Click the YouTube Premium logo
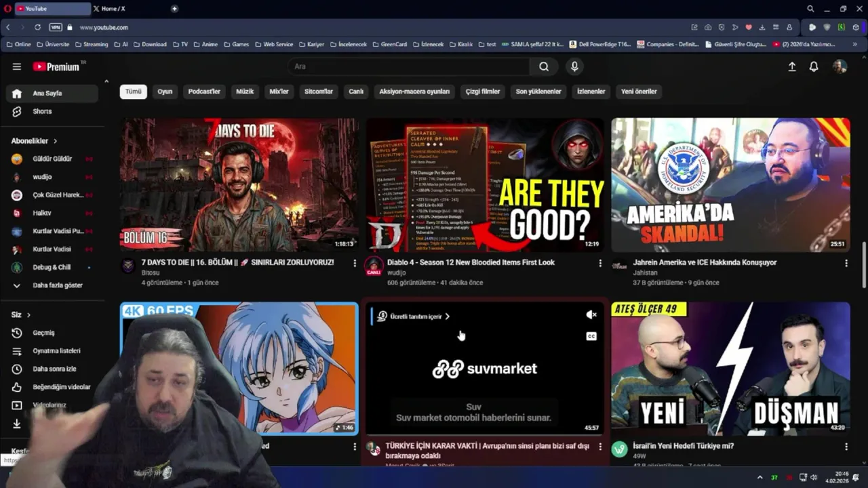Image resolution: width=868 pixels, height=488 pixels. (x=56, y=66)
